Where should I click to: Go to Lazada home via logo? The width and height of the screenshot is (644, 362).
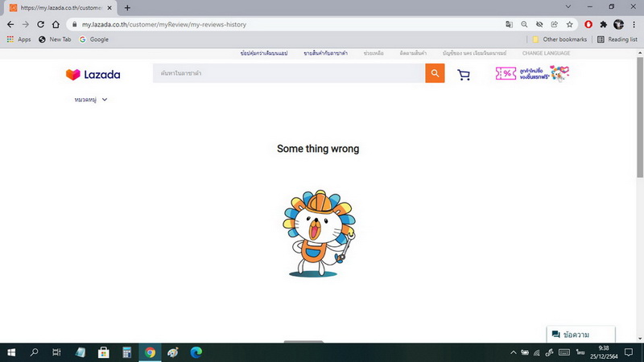coord(93,74)
